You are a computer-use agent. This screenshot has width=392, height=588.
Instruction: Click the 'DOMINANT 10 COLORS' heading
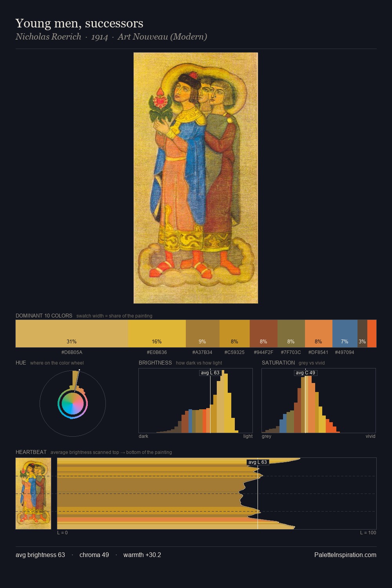click(44, 316)
